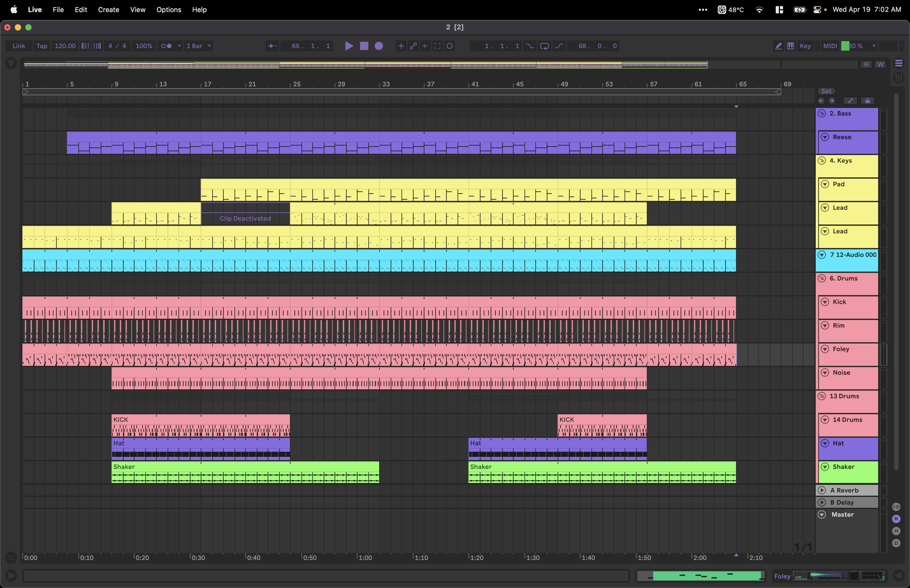Click the Tap tempo button
This screenshot has height=588, width=910.
click(42, 46)
